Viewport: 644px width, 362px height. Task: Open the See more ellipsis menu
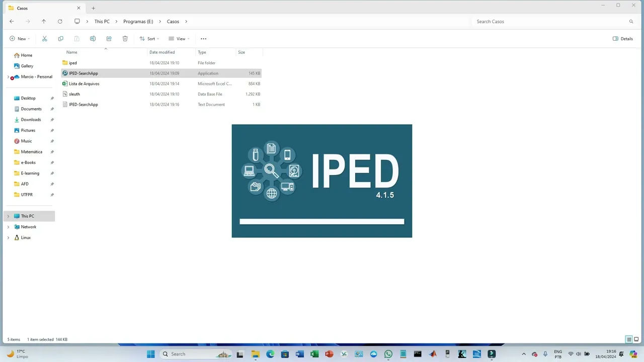(203, 39)
